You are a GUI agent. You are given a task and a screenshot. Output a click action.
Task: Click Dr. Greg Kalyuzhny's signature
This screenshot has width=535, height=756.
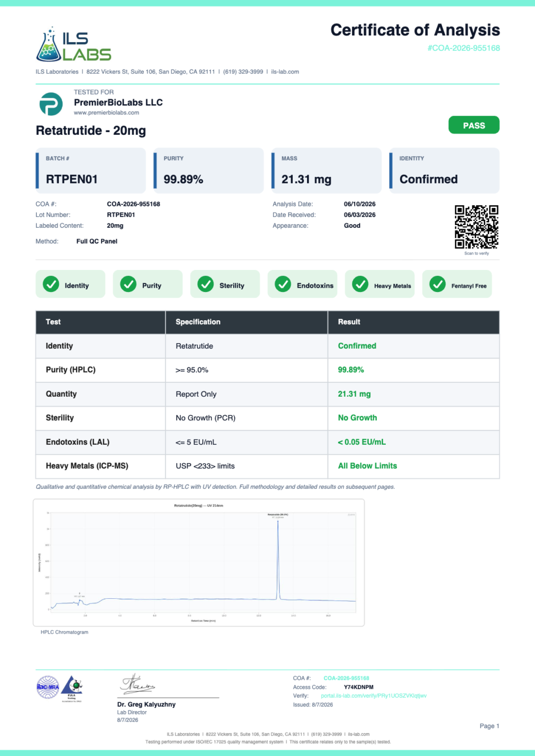(137, 684)
